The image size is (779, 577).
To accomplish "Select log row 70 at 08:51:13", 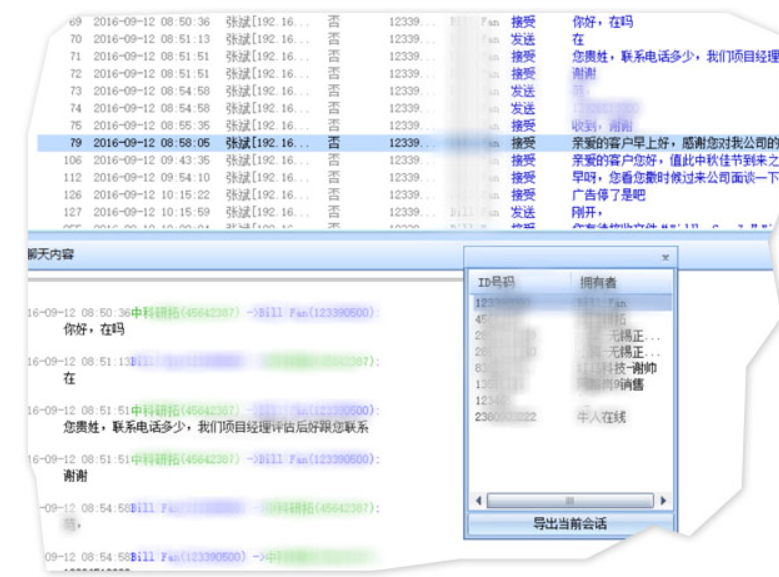I will pyautogui.click(x=407, y=39).
